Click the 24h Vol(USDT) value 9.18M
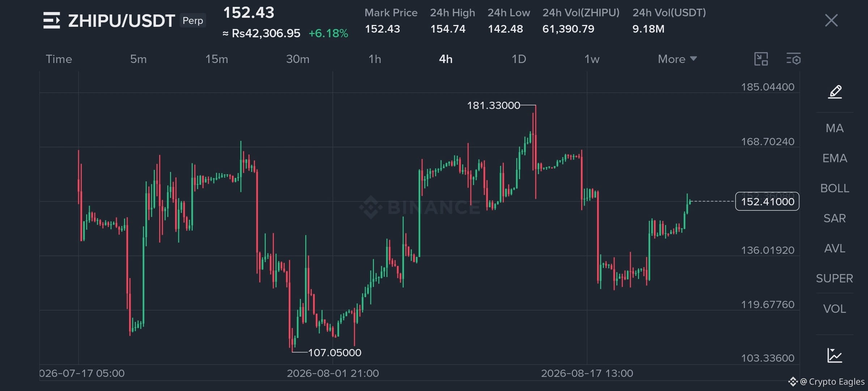868x391 pixels. click(648, 29)
